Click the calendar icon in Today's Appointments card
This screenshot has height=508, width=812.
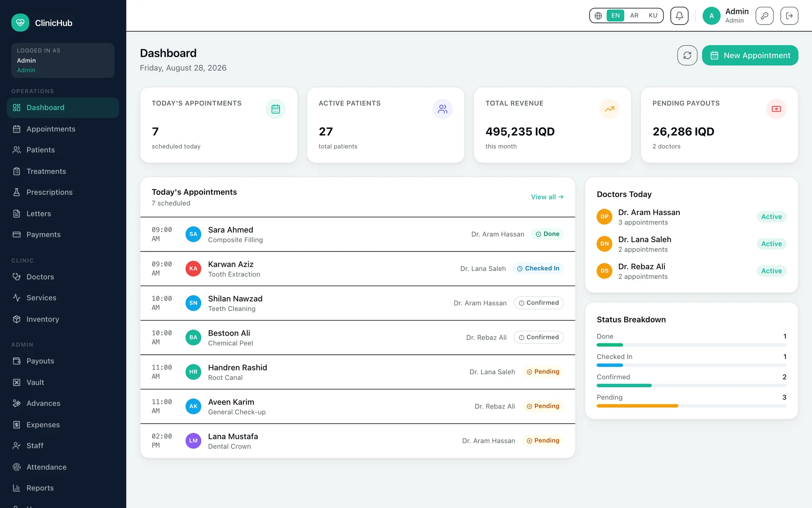[x=276, y=109]
